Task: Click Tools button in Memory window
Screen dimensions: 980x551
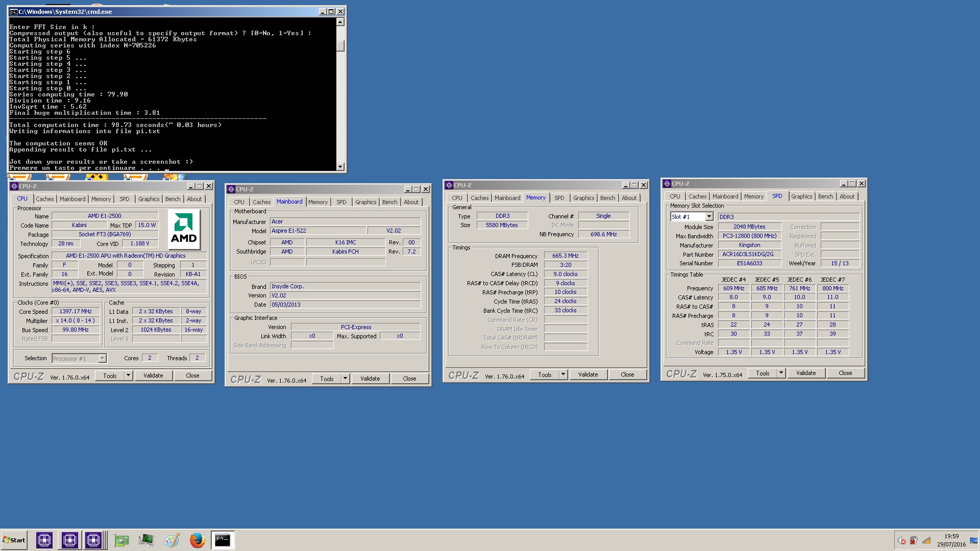Action: [545, 374]
